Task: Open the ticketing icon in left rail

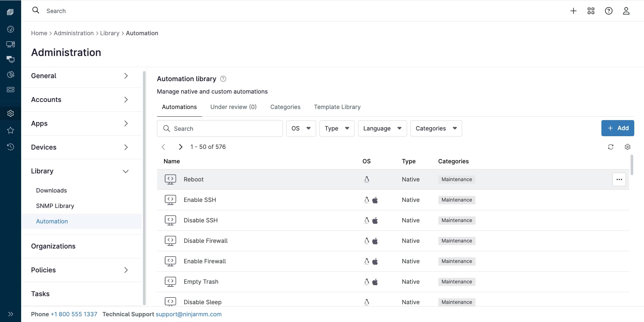Action: click(x=10, y=90)
